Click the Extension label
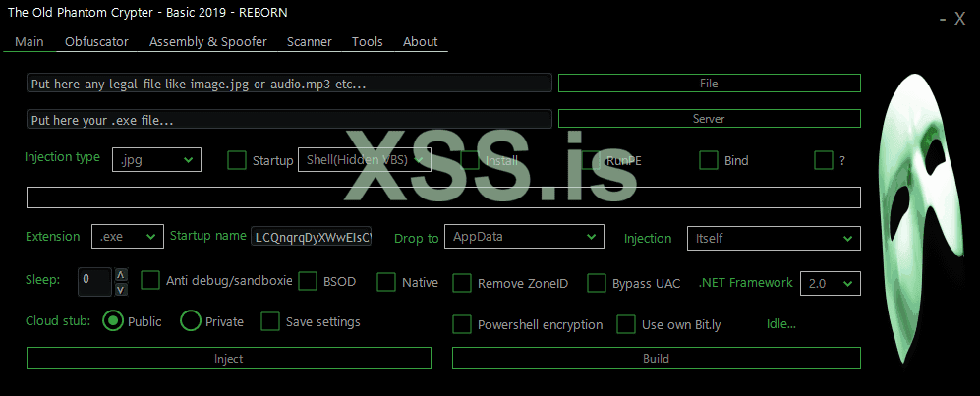This screenshot has width=980, height=396. point(52,237)
